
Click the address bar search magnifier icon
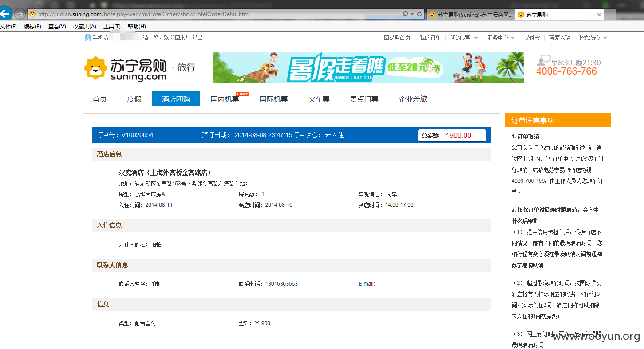(x=405, y=14)
